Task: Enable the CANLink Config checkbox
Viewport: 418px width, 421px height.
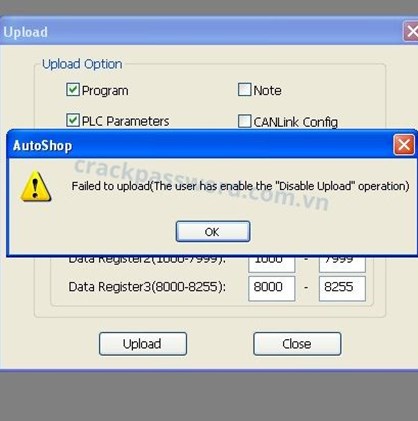Action: pyautogui.click(x=244, y=121)
